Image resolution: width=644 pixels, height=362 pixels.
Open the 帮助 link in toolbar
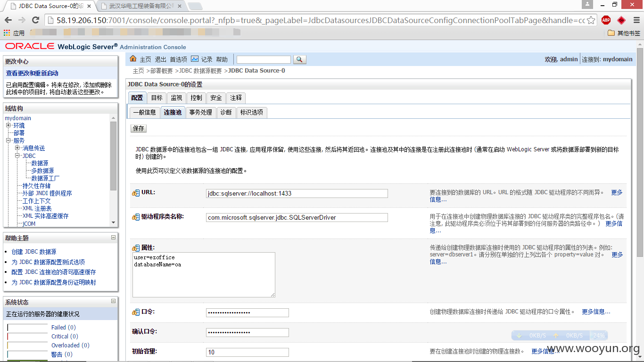click(222, 59)
